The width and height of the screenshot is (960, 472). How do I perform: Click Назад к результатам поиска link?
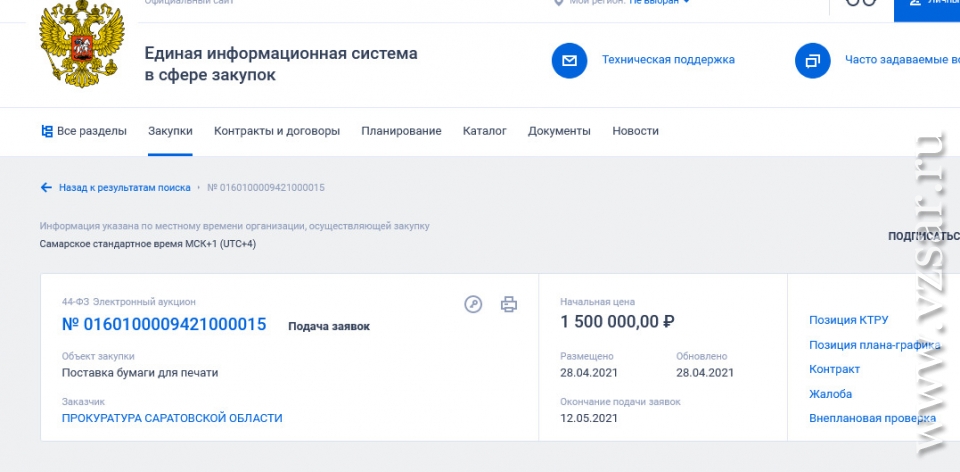pos(125,187)
